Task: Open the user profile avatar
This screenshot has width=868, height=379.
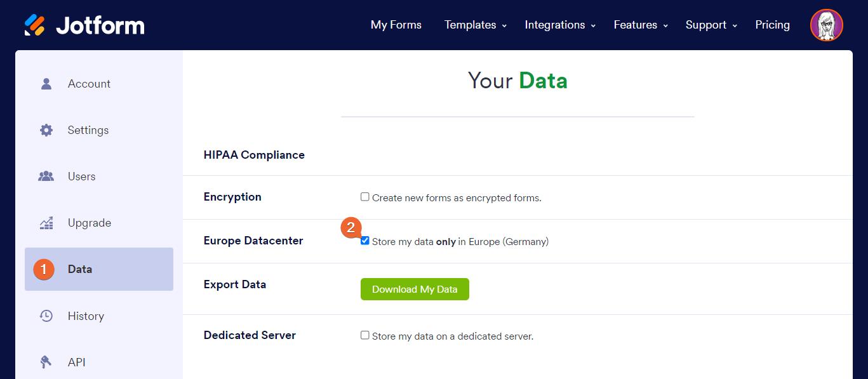Action: [x=826, y=25]
